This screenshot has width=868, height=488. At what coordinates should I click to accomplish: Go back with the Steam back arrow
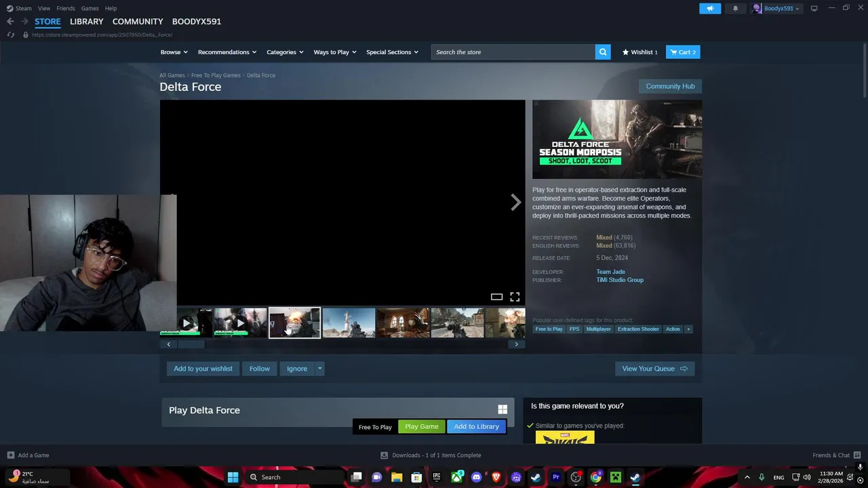click(10, 21)
